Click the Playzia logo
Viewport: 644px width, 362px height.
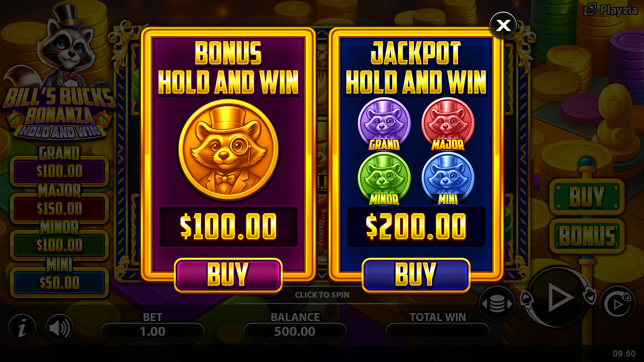610,10
